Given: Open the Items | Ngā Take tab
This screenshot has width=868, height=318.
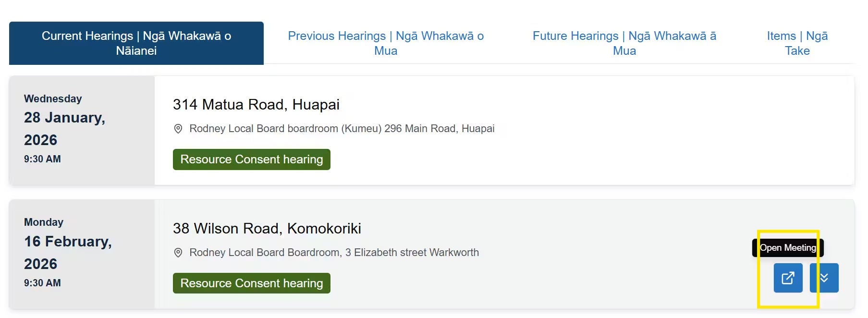Looking at the screenshot, I should (797, 43).
